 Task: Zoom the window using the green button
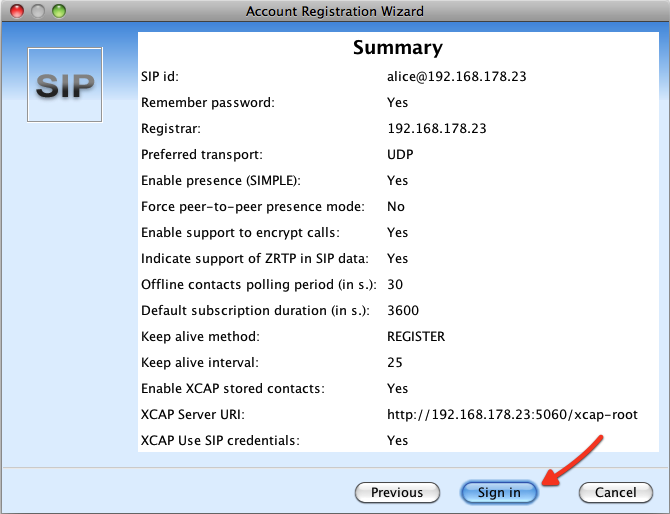click(x=59, y=11)
